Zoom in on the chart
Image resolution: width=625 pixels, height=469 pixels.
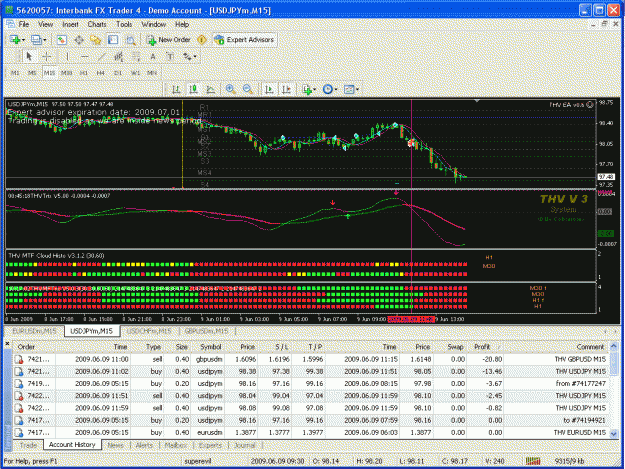[230, 89]
